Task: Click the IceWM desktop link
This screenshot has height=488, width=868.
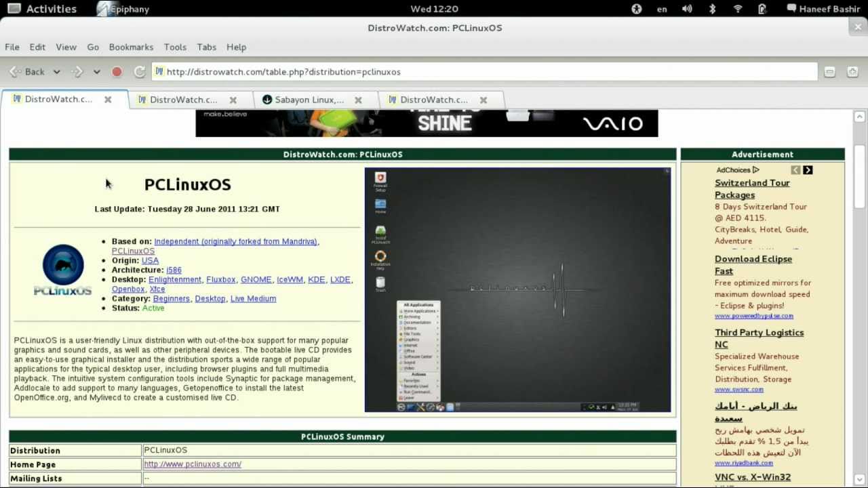Action: pos(290,279)
